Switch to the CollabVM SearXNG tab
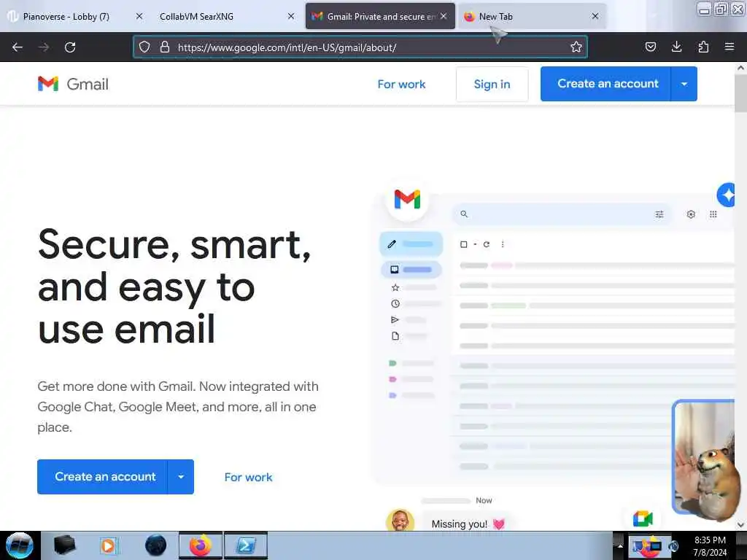 click(196, 17)
